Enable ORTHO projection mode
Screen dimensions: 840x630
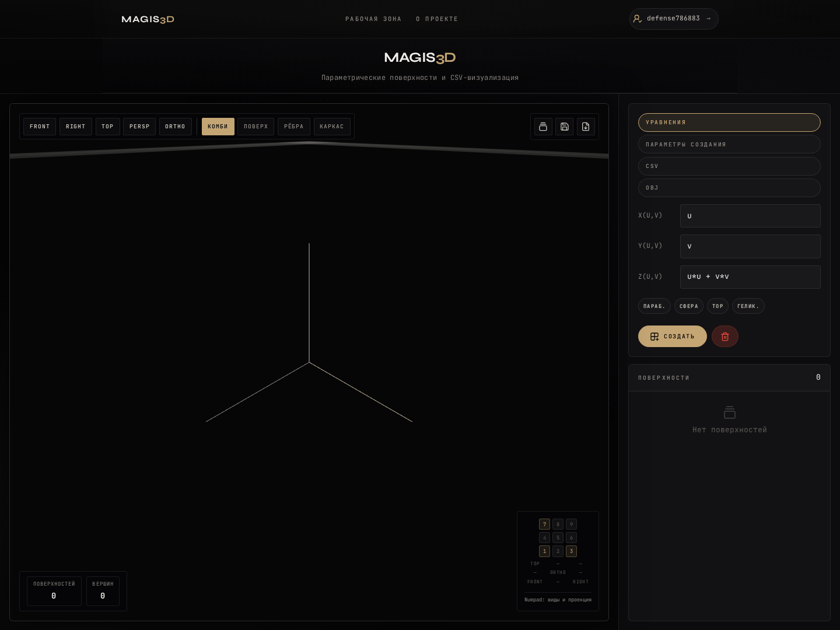click(x=176, y=127)
